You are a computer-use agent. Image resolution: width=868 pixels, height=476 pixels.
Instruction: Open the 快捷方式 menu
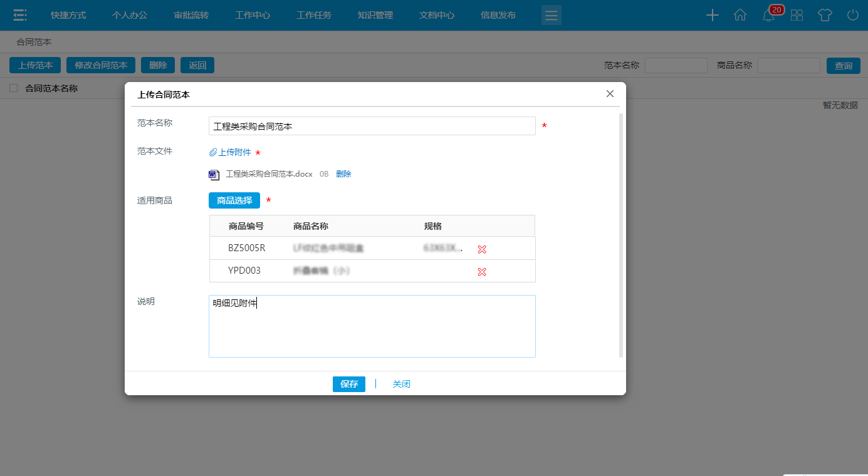(68, 15)
